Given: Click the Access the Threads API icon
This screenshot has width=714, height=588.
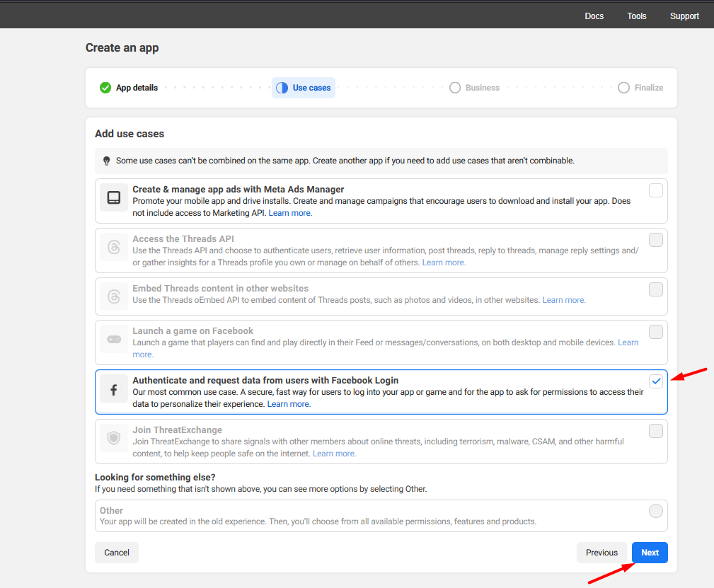Looking at the screenshot, I should (114, 248).
